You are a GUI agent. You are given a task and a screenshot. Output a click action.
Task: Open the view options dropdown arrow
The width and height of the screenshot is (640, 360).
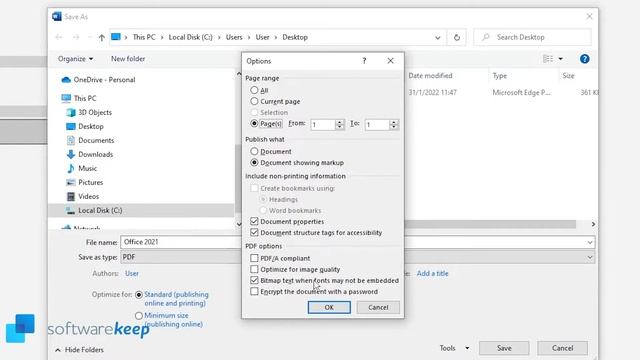coord(561,59)
